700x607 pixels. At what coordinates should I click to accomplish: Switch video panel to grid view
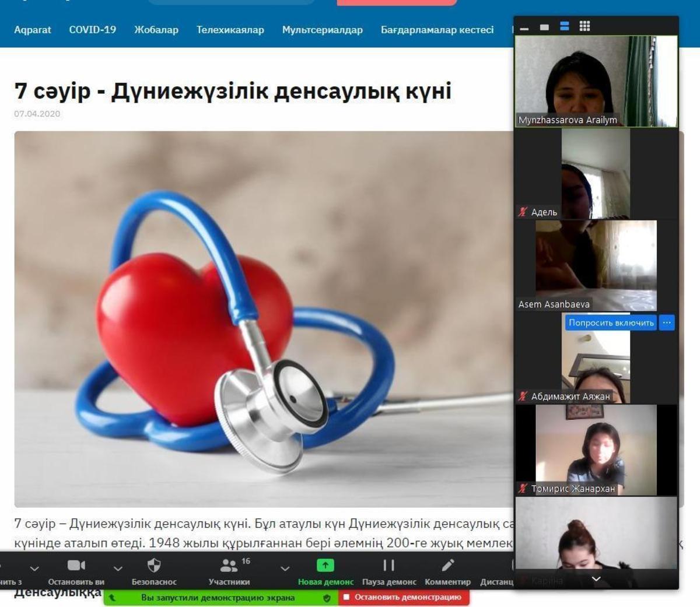point(584,26)
